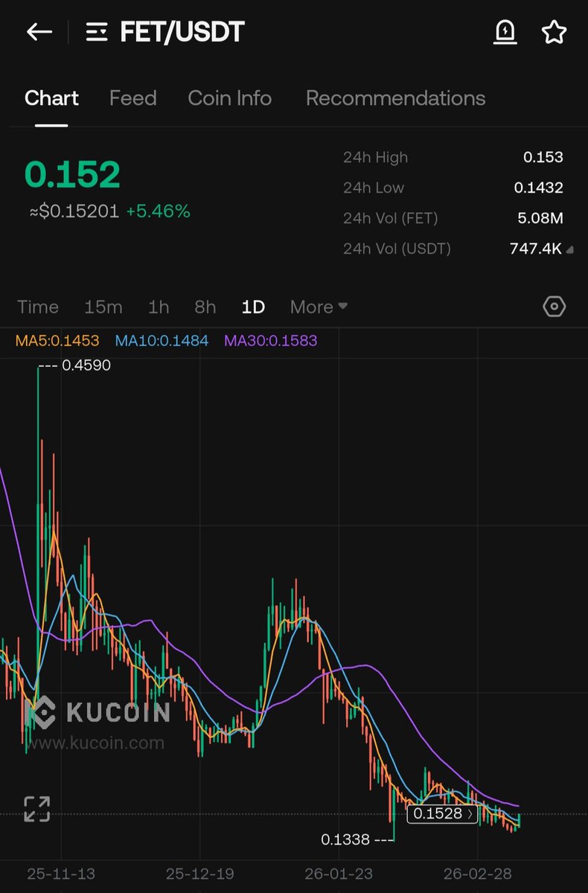This screenshot has width=588, height=893.
Task: Open the Coin Info tab
Action: click(229, 98)
